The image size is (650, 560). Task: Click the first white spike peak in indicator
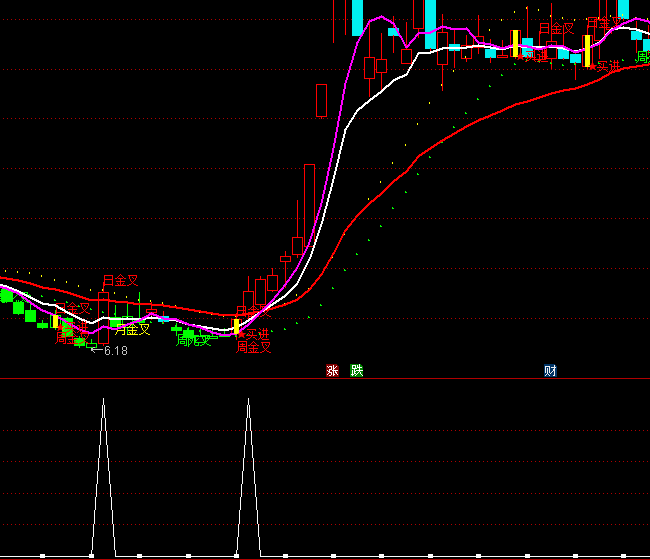103,400
